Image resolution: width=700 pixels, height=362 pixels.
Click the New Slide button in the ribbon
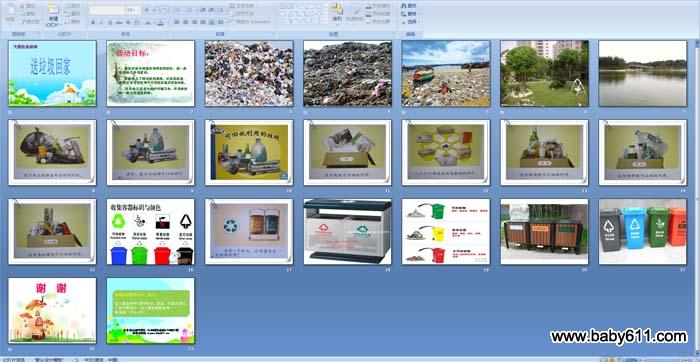54,14
